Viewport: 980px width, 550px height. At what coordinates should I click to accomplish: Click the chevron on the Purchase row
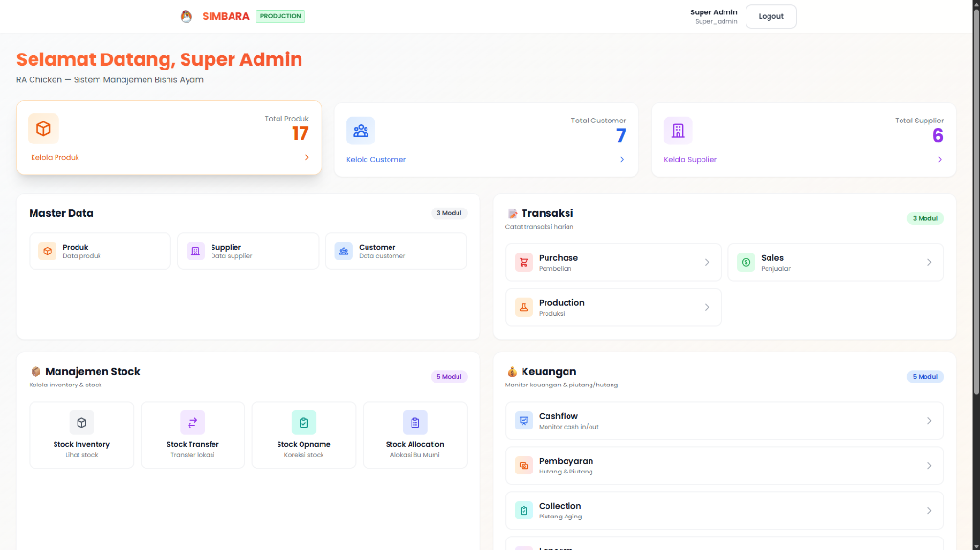pos(707,262)
